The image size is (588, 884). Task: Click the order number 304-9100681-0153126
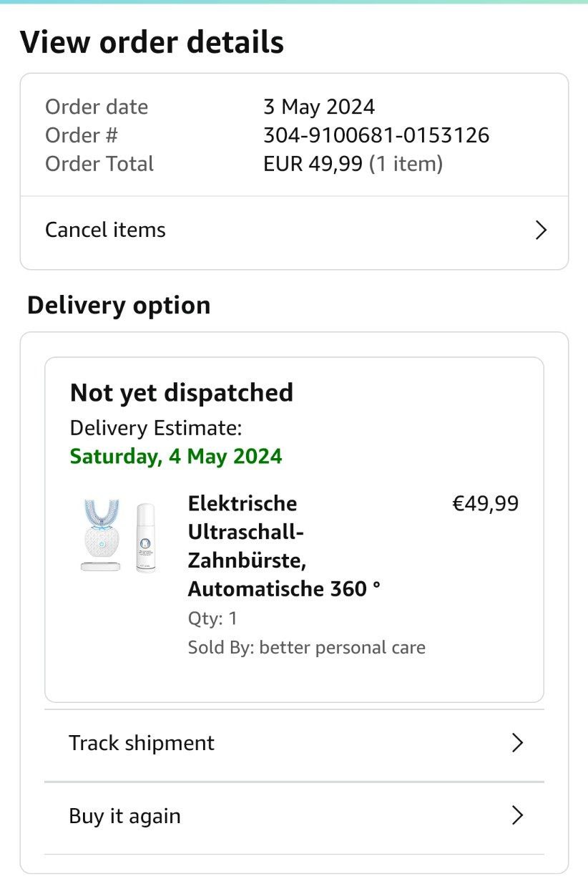point(376,135)
